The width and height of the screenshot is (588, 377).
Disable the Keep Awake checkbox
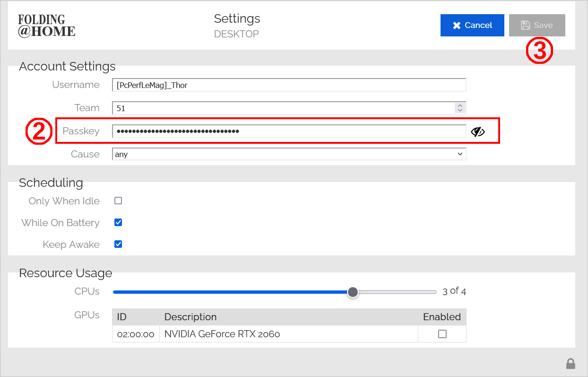click(118, 244)
